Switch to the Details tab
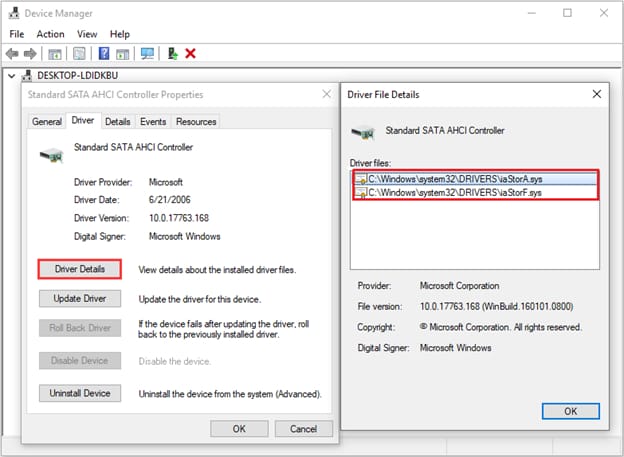 pyautogui.click(x=118, y=122)
